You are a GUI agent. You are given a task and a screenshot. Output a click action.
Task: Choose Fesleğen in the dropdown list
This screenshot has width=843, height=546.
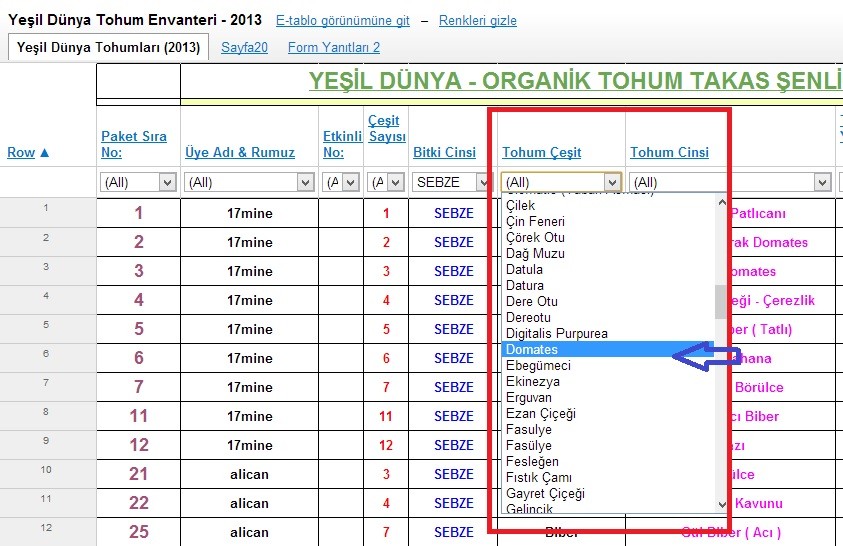[532, 462]
